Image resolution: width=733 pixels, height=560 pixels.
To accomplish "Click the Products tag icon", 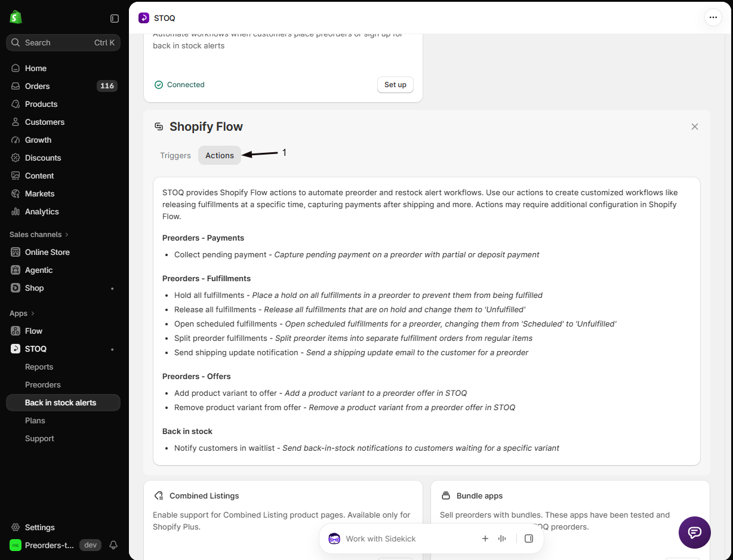I will click(16, 104).
